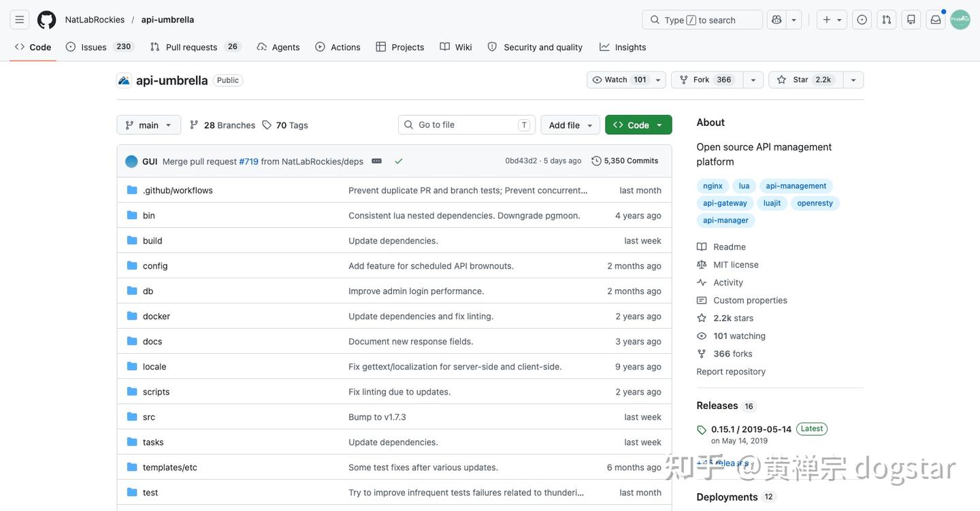Click the Type / to search box

tap(702, 20)
